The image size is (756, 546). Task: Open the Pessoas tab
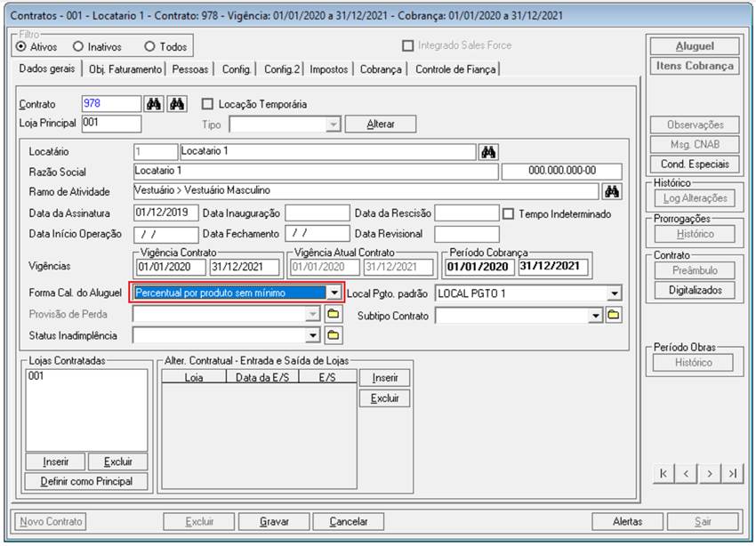pos(190,69)
